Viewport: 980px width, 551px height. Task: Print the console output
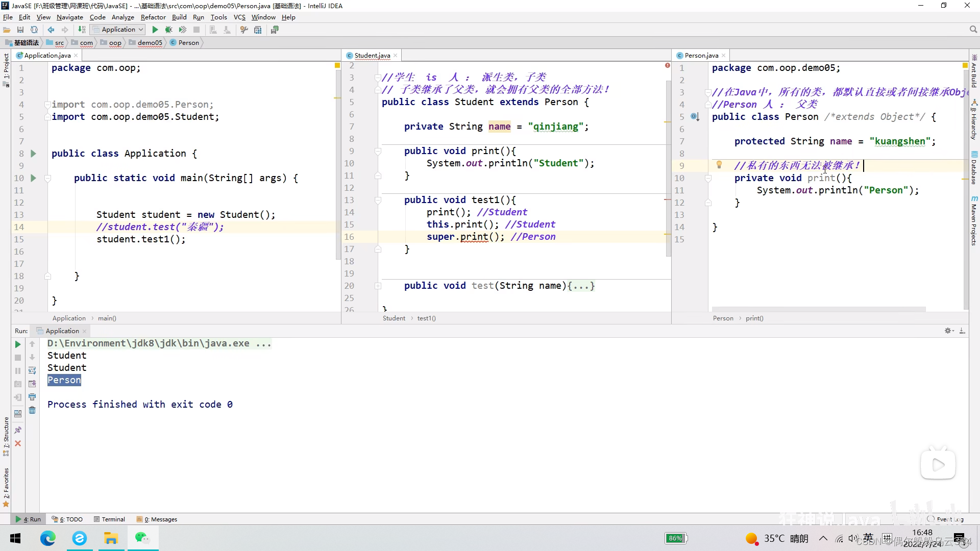32,397
